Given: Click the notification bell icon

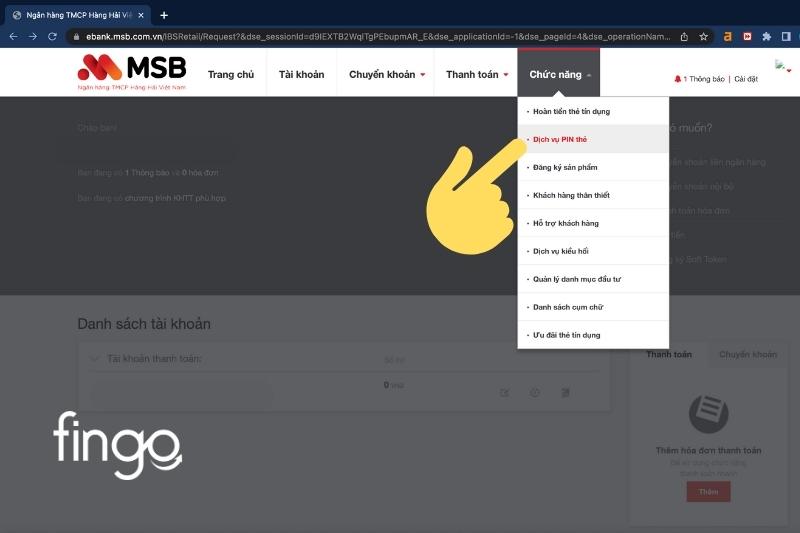Looking at the screenshot, I should (x=678, y=79).
